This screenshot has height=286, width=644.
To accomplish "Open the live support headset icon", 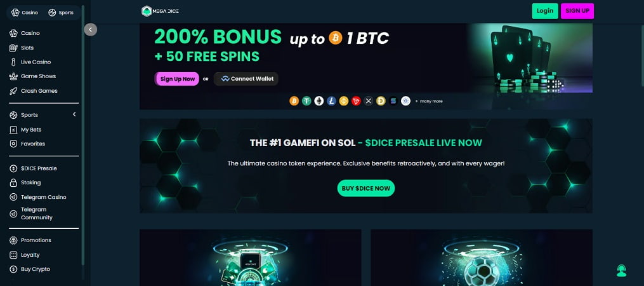I will [621, 270].
